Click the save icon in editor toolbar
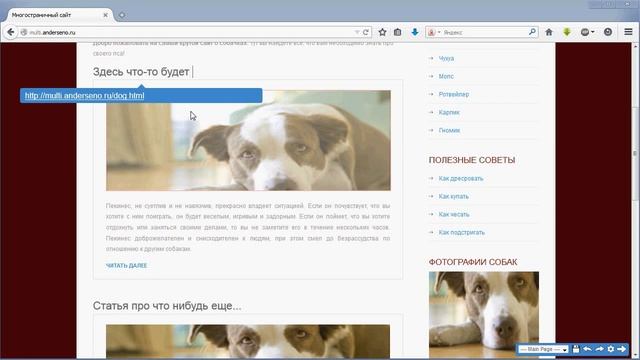This screenshot has width=640, height=360. click(576, 349)
